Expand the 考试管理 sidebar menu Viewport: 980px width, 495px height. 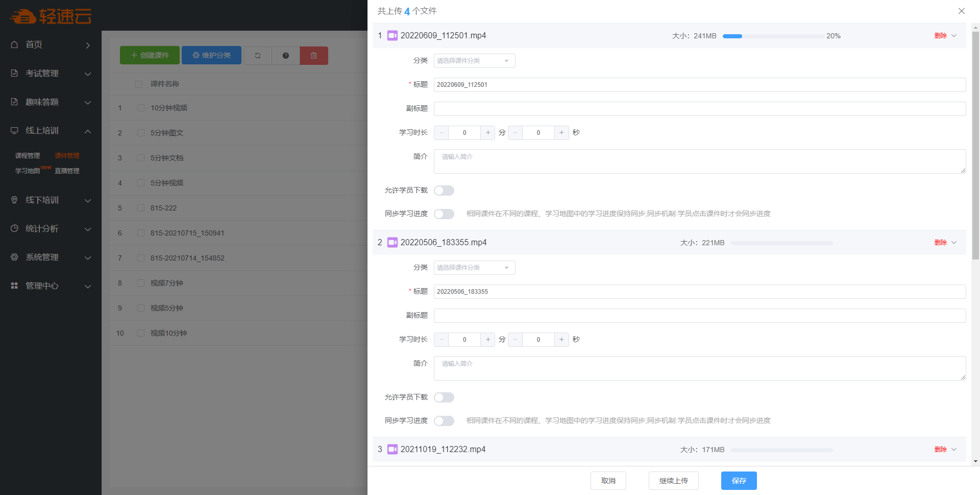[x=51, y=74]
